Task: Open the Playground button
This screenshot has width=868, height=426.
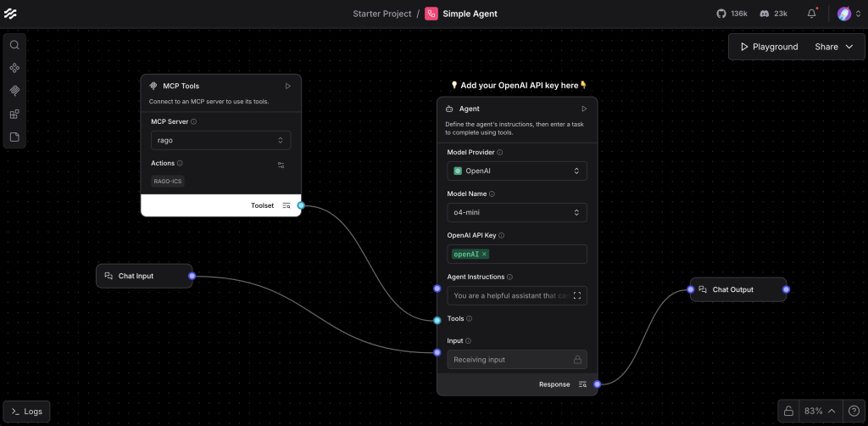Action: point(769,47)
